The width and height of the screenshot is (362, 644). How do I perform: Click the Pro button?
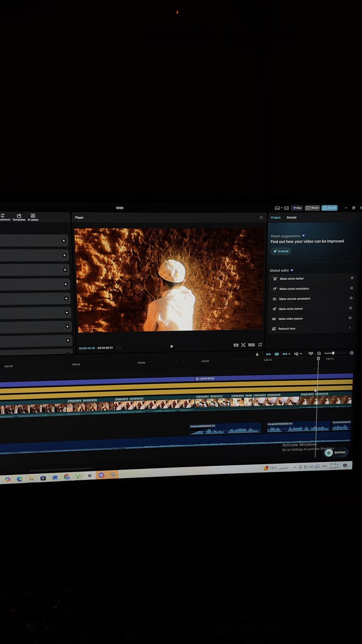point(297,208)
